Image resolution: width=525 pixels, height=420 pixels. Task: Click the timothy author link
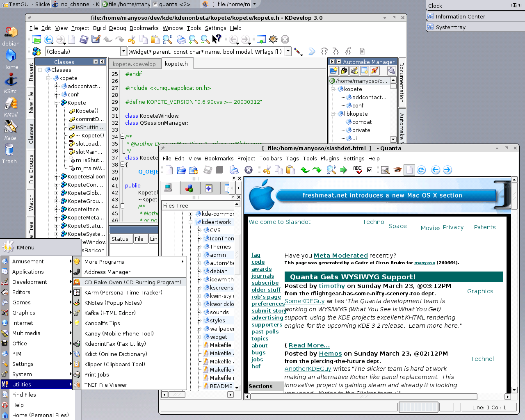pyautogui.click(x=332, y=286)
